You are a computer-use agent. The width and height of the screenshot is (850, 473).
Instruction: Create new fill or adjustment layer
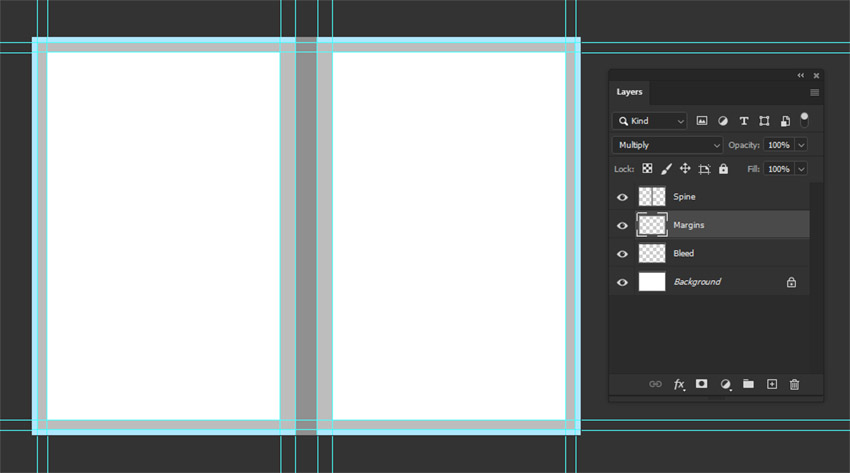(x=725, y=385)
